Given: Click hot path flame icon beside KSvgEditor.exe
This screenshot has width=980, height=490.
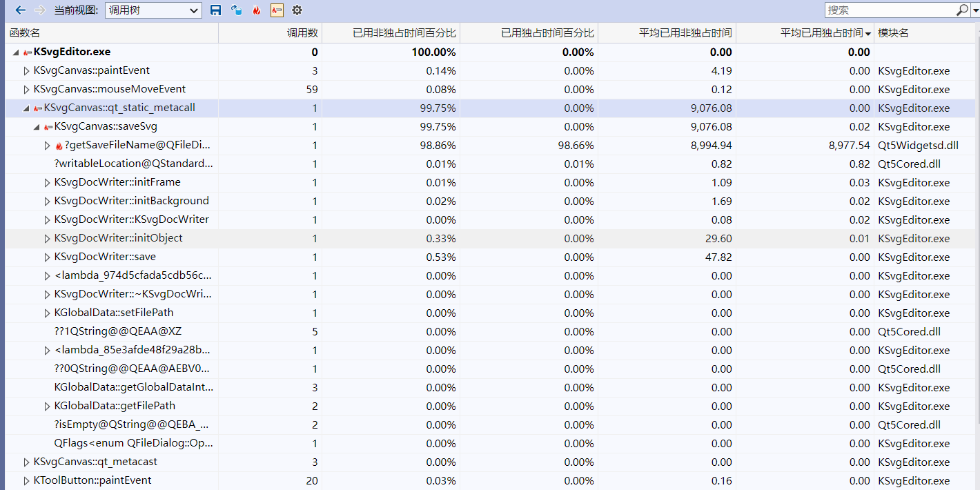Looking at the screenshot, I should [28, 52].
